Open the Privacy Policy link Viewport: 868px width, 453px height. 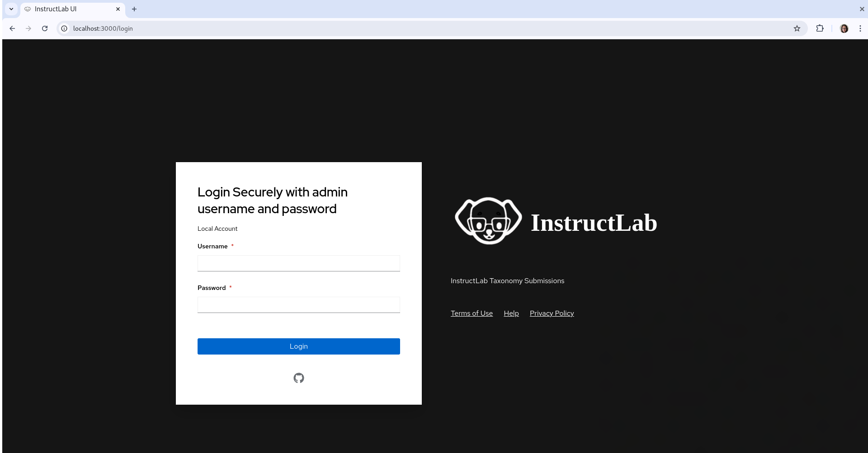coord(552,313)
